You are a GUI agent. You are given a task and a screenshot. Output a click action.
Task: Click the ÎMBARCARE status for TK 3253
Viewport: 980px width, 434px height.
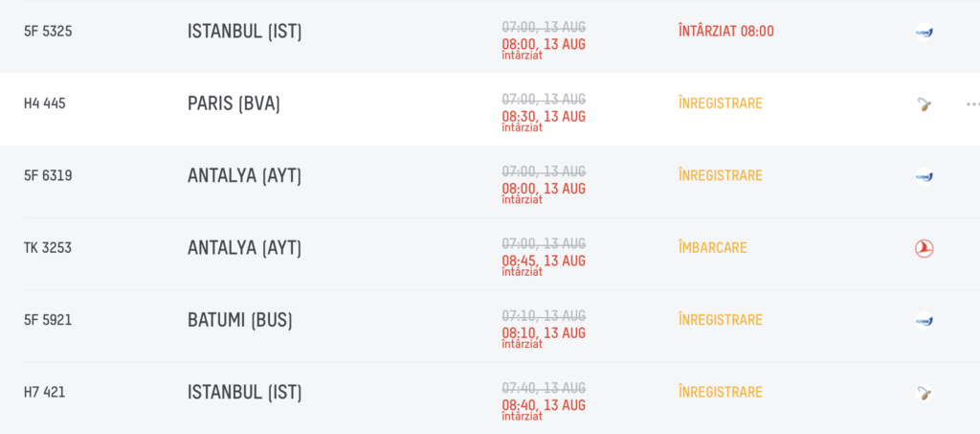(x=712, y=247)
